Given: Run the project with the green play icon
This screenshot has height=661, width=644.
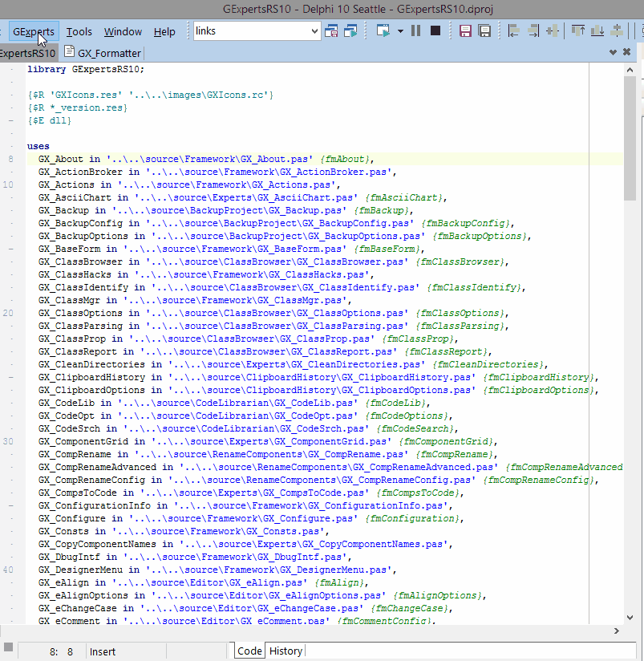Looking at the screenshot, I should click(383, 31).
